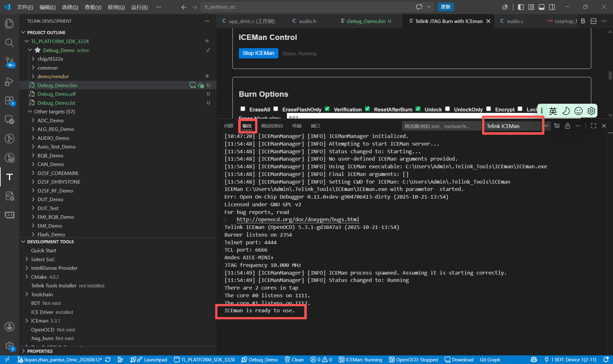Enable the EraseAll checkbox
Screen dimensions: 613x364
pos(243,109)
